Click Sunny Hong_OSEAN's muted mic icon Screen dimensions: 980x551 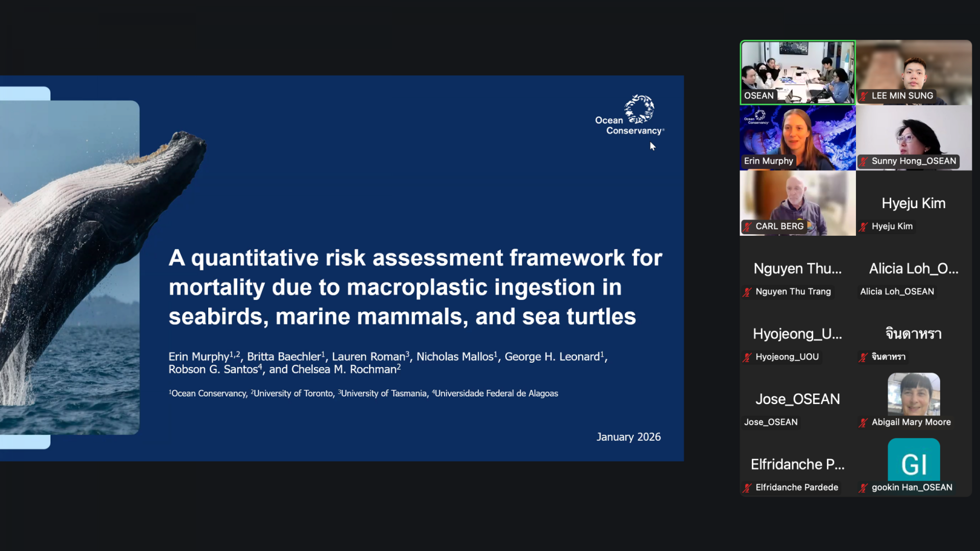pyautogui.click(x=863, y=161)
